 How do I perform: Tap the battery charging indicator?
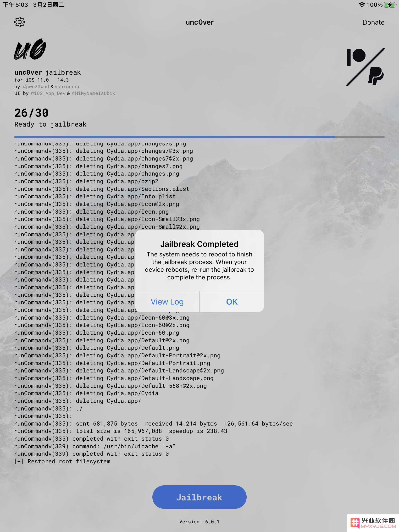[x=390, y=5]
